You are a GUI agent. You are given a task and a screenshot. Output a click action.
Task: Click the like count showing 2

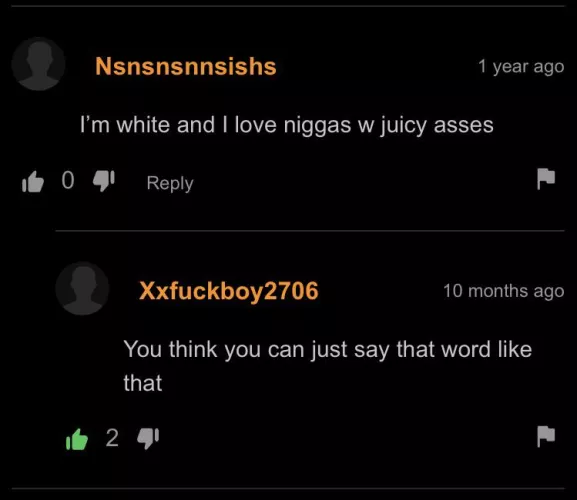(112, 438)
